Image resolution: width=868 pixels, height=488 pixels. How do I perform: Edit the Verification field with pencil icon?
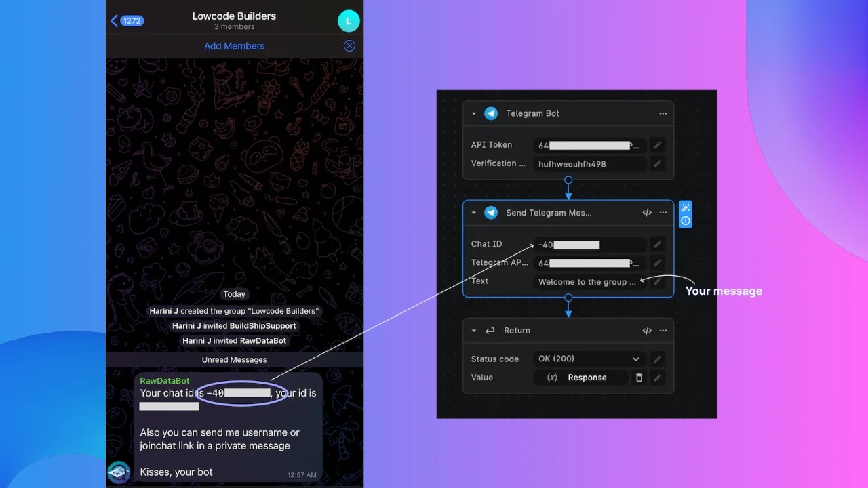coord(657,164)
